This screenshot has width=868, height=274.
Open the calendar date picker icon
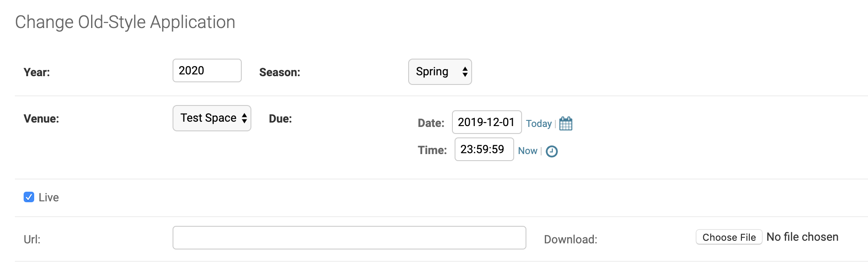point(566,123)
